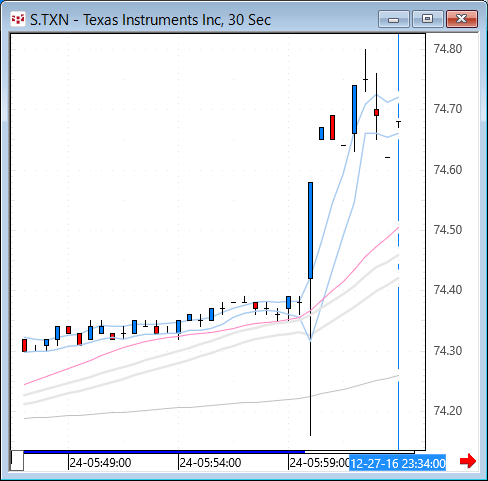Click the vertical blue cursor line
488x481 pixels.
coord(398,242)
